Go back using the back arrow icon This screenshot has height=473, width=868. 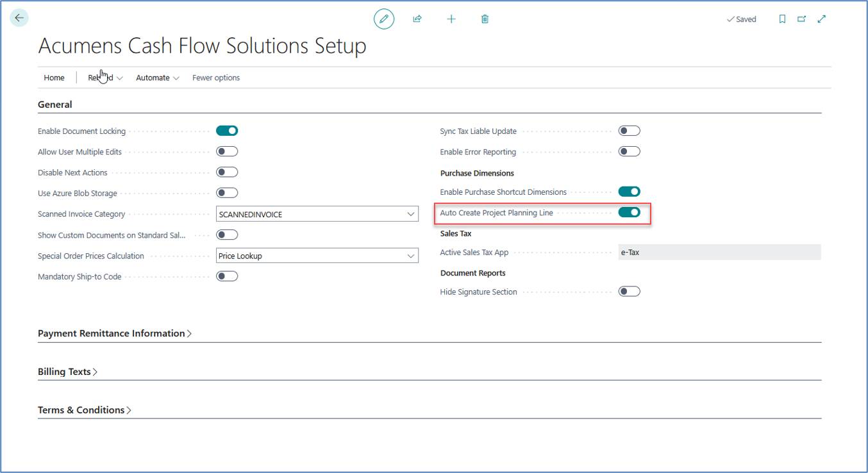click(x=19, y=18)
